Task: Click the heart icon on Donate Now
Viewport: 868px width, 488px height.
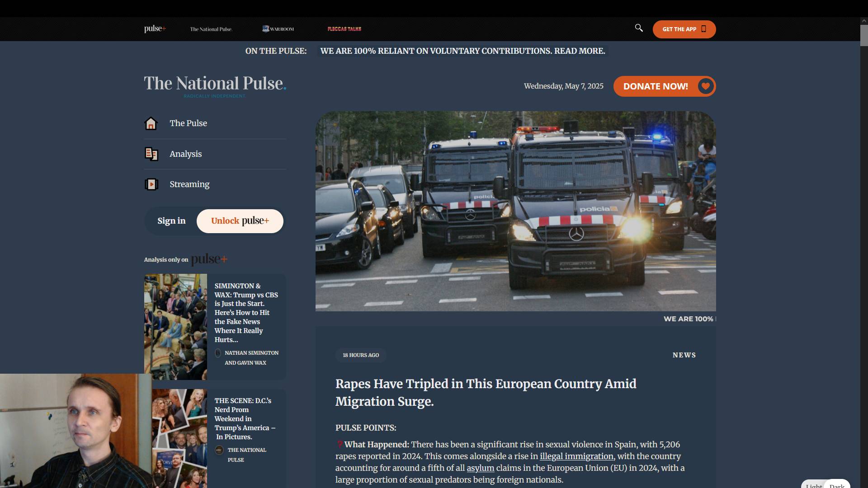Action: 705,86
